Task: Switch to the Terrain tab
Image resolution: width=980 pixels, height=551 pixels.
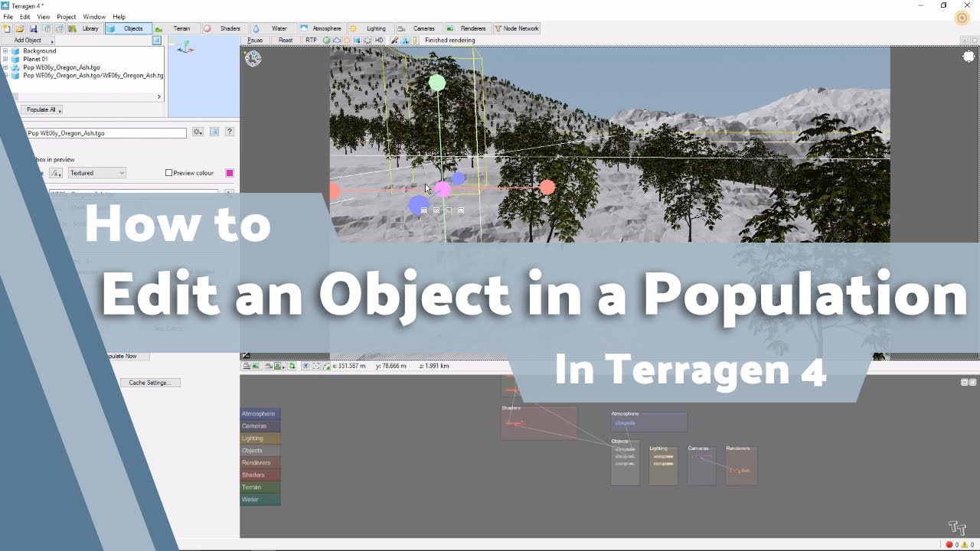Action: click(x=175, y=28)
